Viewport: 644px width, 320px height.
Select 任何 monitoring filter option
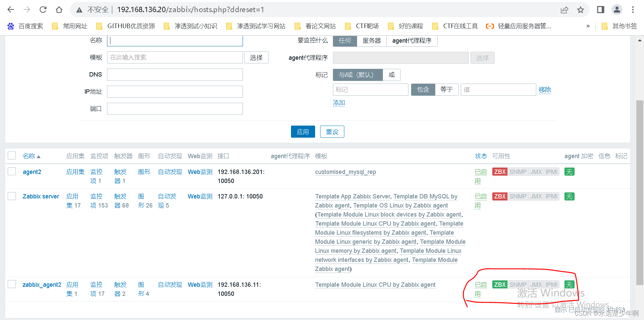[345, 41]
